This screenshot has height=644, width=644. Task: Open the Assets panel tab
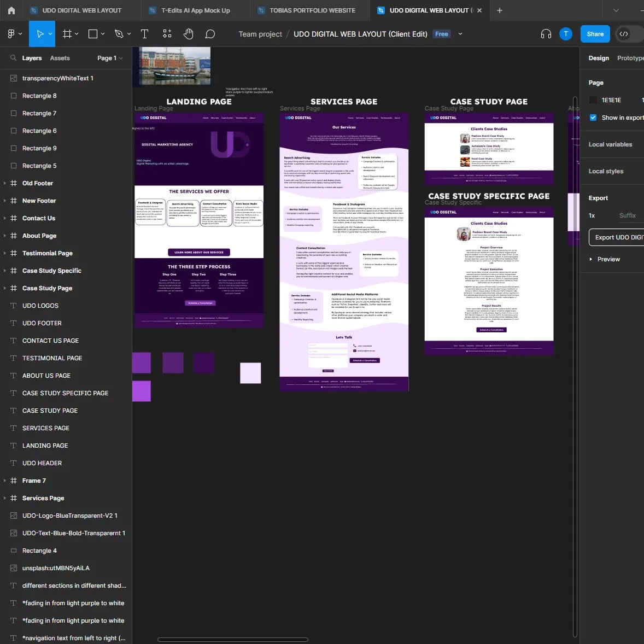pos(60,58)
